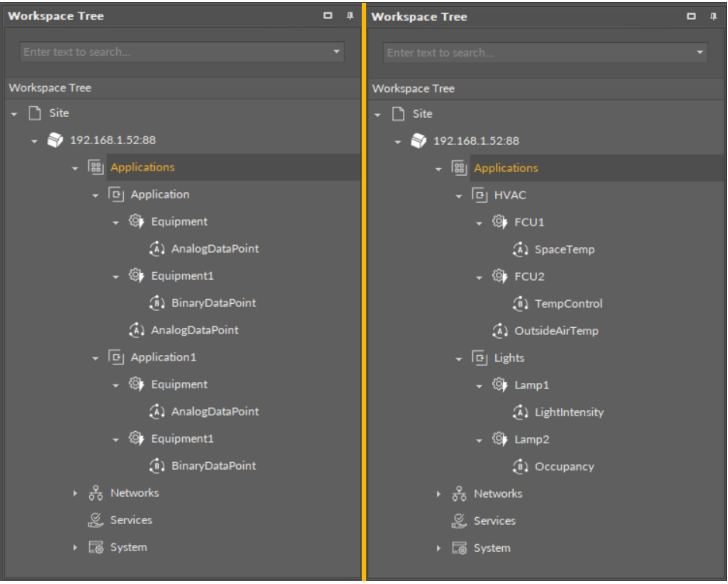Pin the left Workspace Tree panel
Viewport: 728px width, 584px height.
tap(350, 16)
